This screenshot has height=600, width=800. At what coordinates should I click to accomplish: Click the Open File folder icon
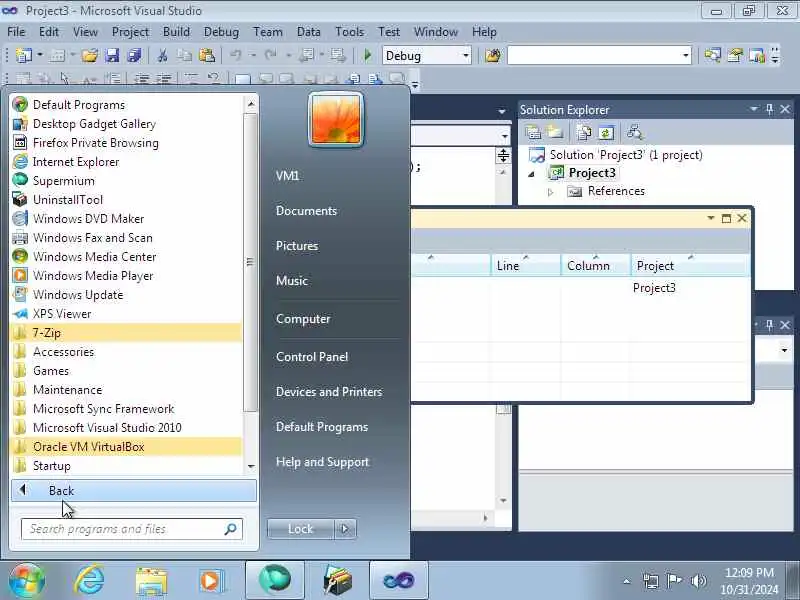[90, 55]
